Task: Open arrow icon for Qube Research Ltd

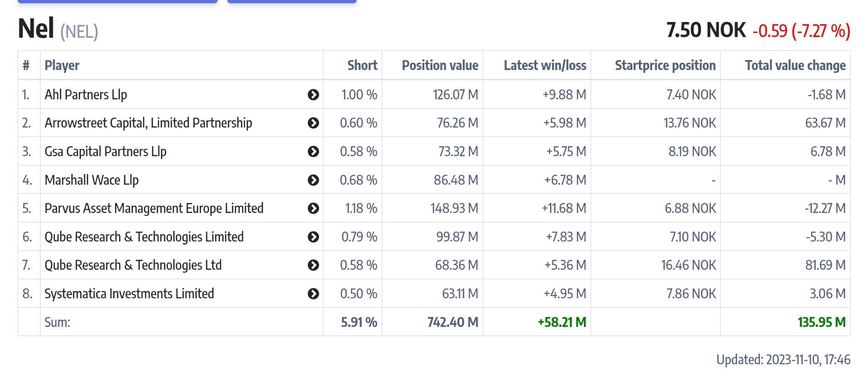Action: click(313, 265)
